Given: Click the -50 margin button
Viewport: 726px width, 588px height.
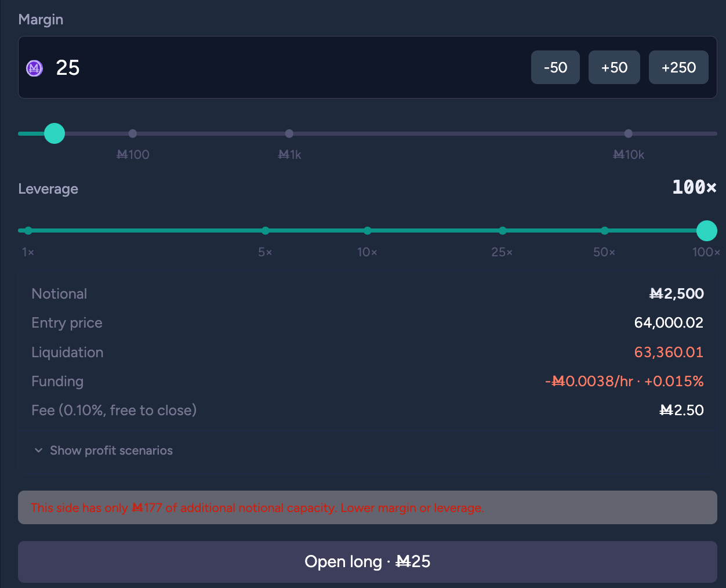Looking at the screenshot, I should pyautogui.click(x=556, y=67).
